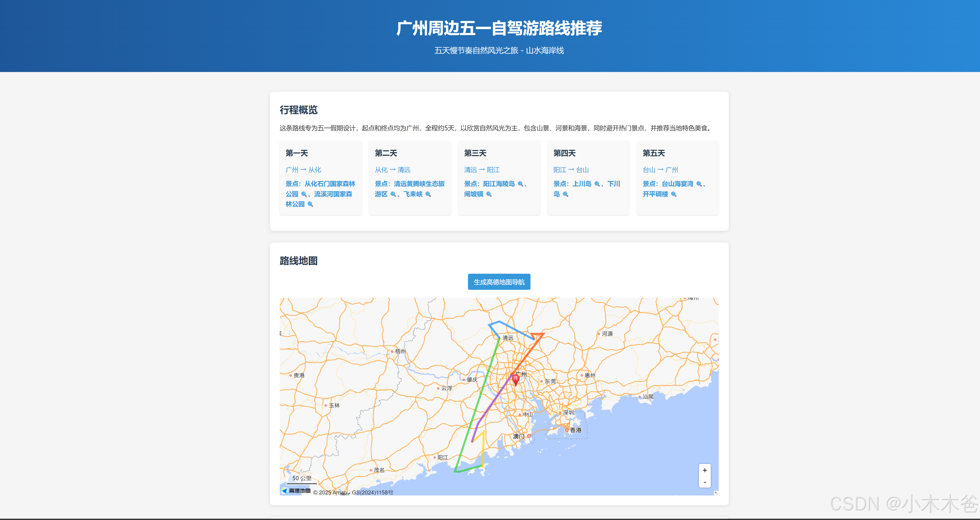Image resolution: width=980 pixels, height=520 pixels.
Task: Click magnifier icon beside 阳江海陵岛
Action: [520, 184]
